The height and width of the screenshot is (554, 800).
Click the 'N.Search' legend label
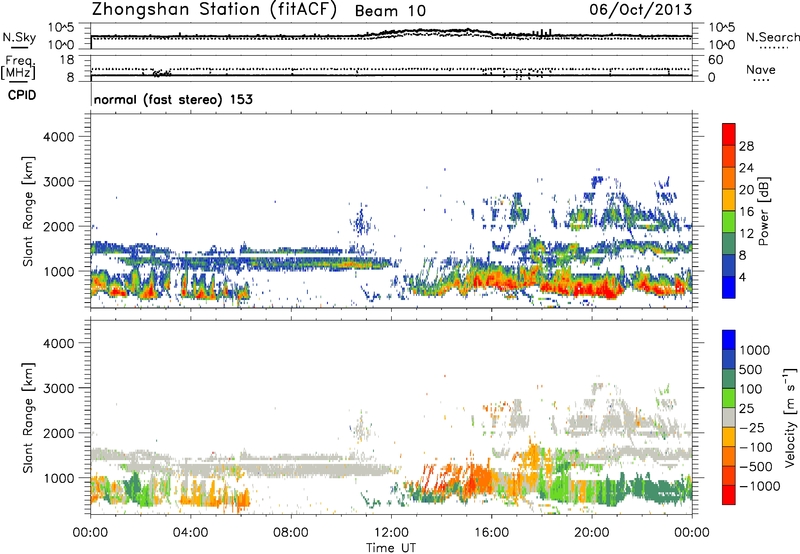click(x=772, y=37)
